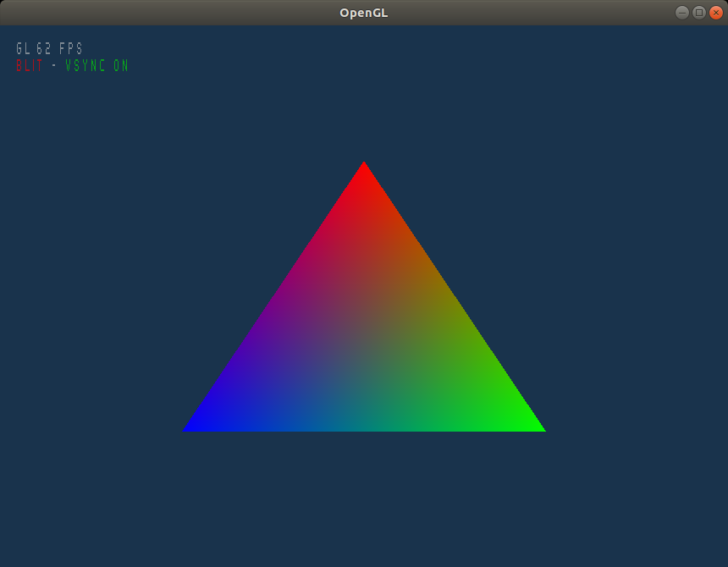Click the red "BLIT" overlay text
Image resolution: width=728 pixels, height=567 pixels.
30,65
